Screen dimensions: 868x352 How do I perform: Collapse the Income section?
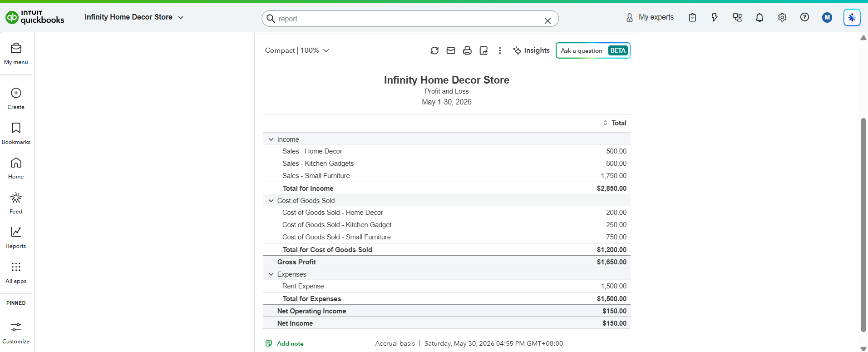click(x=271, y=139)
